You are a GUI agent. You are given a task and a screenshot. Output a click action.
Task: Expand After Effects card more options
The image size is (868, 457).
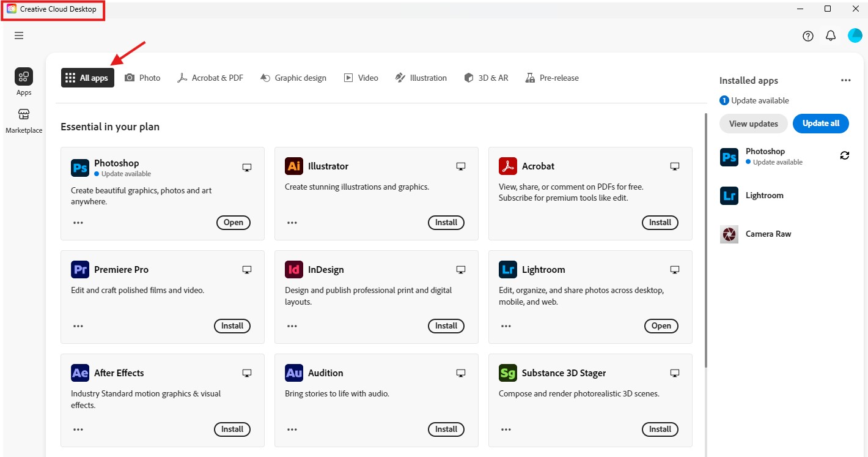tap(78, 429)
